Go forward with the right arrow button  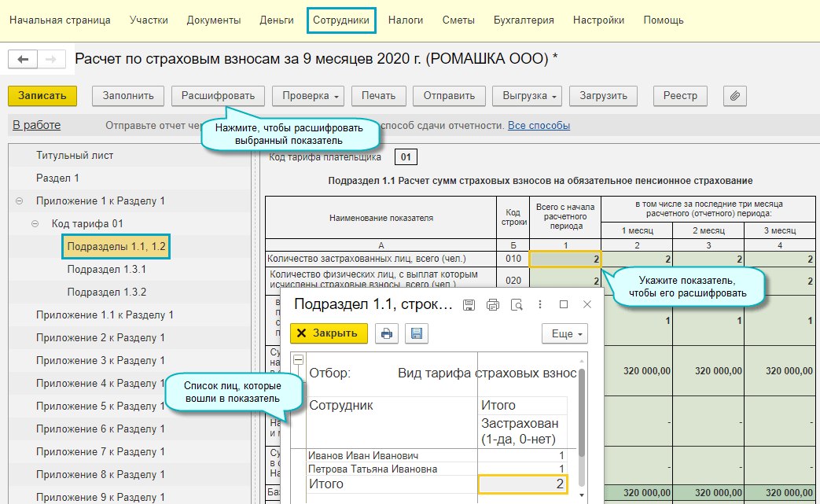coord(51,59)
